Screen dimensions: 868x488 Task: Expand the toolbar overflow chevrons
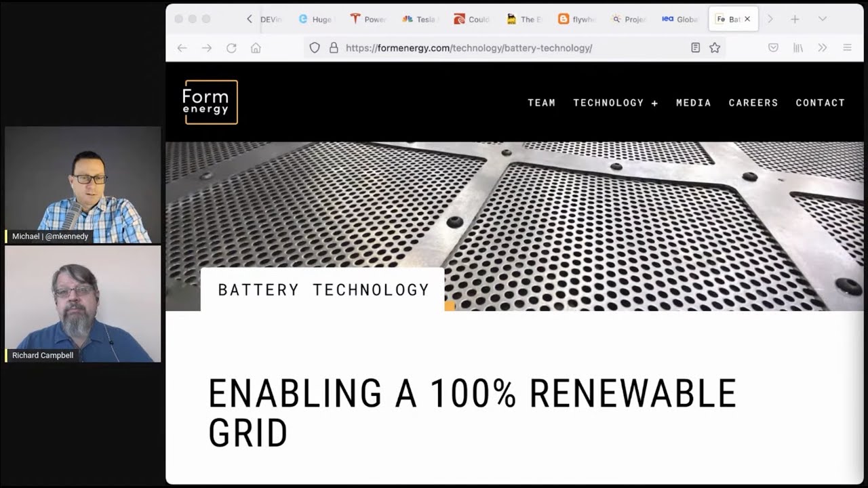tap(823, 48)
